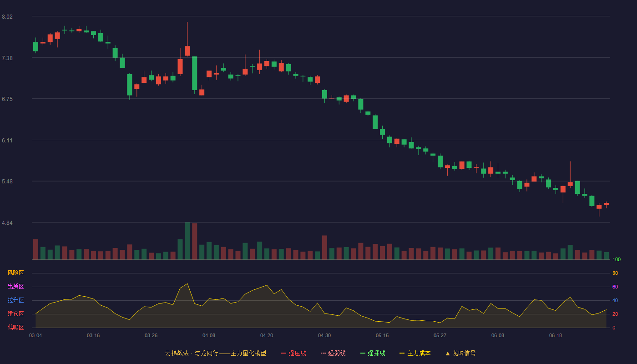Click the 建仓区 zone label
The image size is (637, 364).
tap(15, 314)
